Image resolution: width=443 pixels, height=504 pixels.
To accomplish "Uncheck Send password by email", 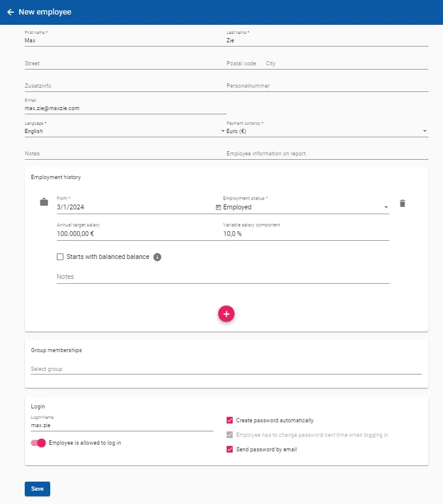I will pyautogui.click(x=230, y=450).
